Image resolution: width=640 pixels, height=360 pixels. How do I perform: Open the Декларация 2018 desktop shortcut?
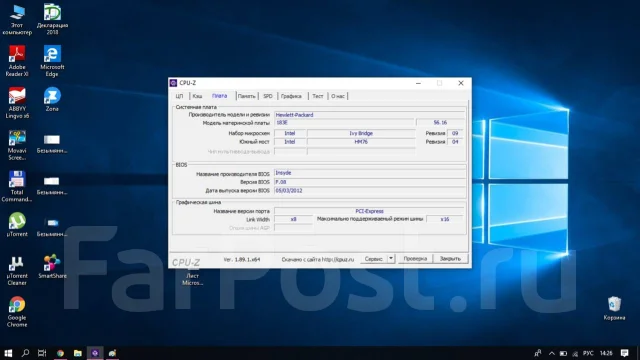coord(52,19)
